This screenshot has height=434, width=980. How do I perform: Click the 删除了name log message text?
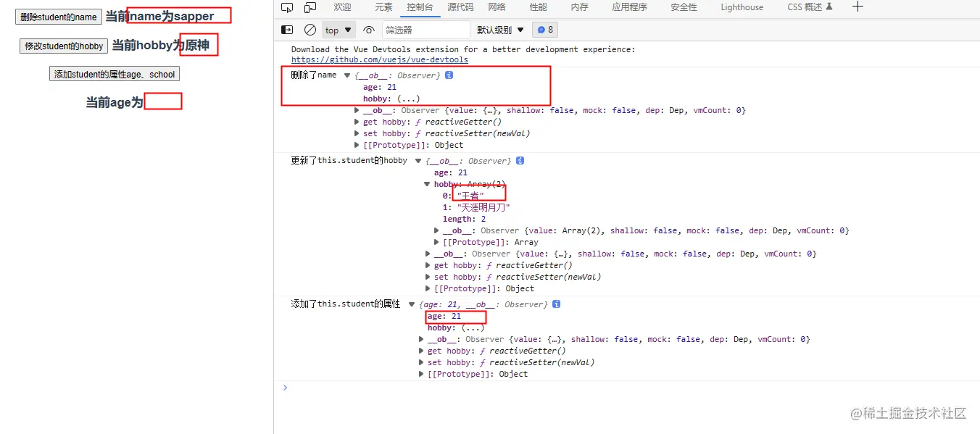(314, 75)
